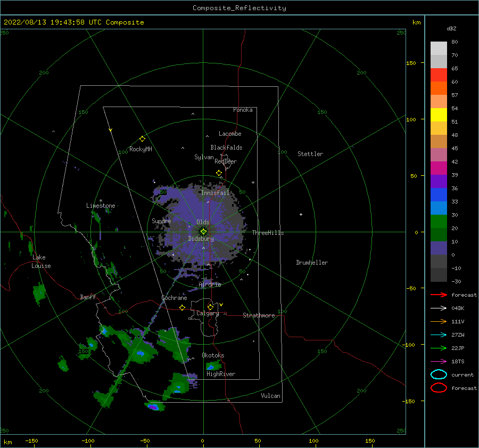This screenshot has width=479, height=448.
Task: Click the Banff label on the map
Action: tap(88, 297)
